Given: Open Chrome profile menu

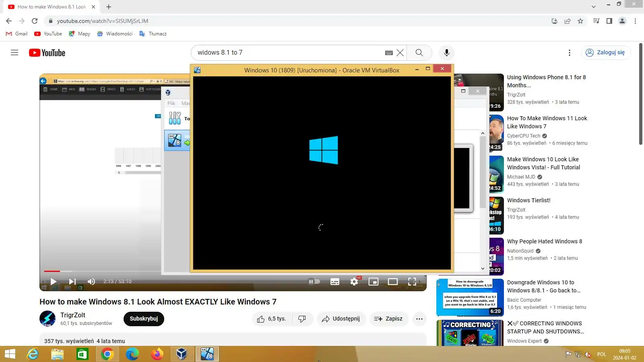Looking at the screenshot, I should (x=622, y=21).
